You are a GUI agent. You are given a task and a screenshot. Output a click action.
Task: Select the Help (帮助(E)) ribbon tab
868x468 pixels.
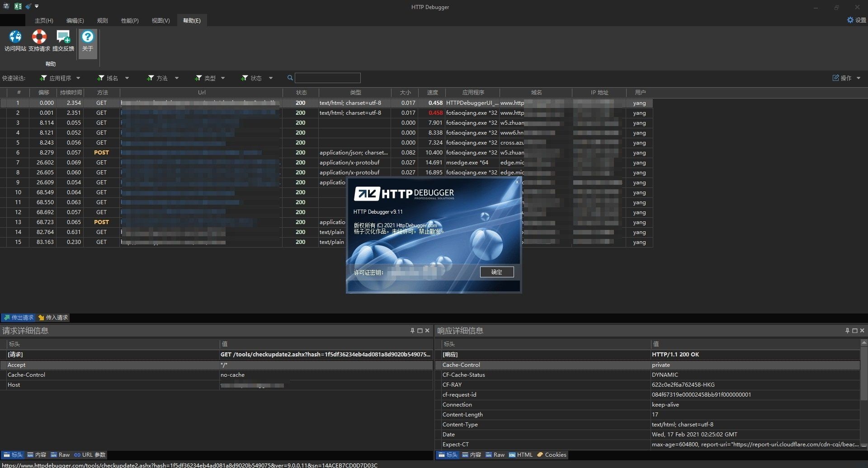[x=192, y=20]
